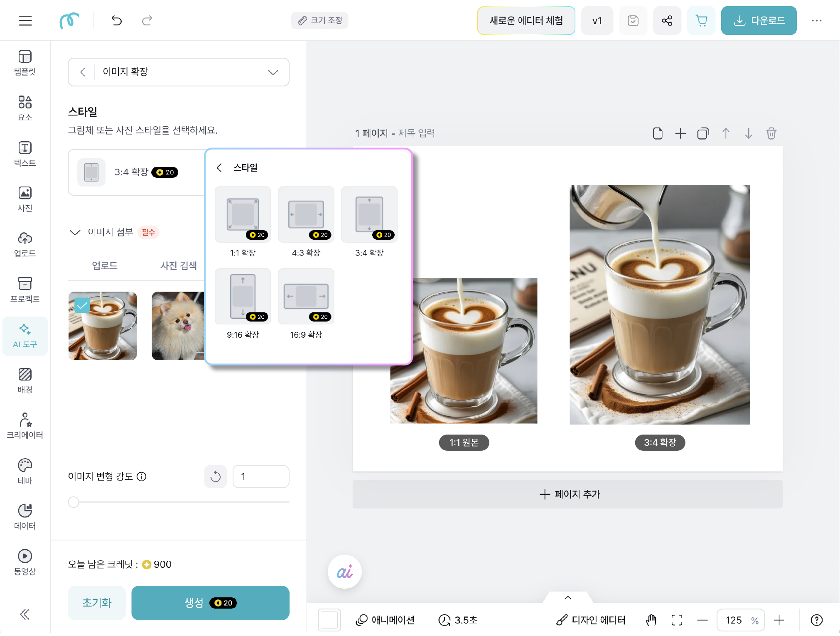Open the share icon
This screenshot has height=636, width=840.
coord(667,20)
